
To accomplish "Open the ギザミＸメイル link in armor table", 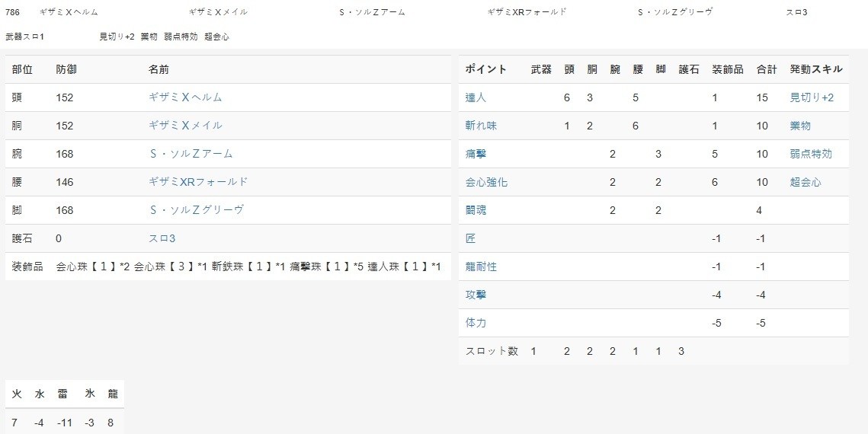I will pyautogui.click(x=185, y=126).
